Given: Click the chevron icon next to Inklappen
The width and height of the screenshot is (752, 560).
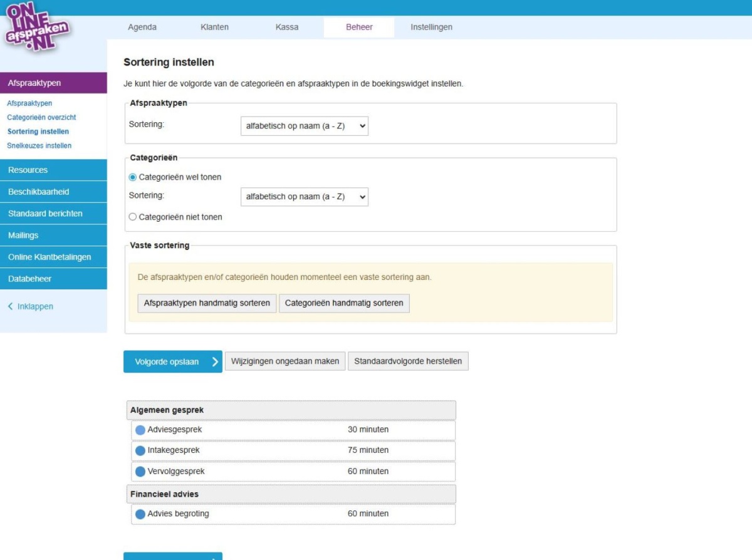Looking at the screenshot, I should pyautogui.click(x=10, y=307).
